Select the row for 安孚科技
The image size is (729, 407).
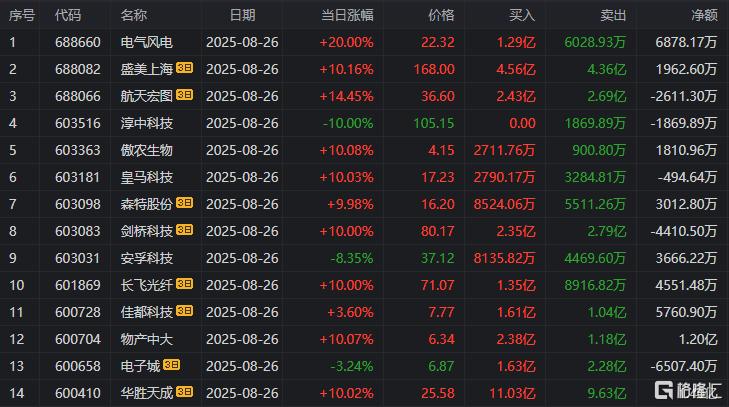click(x=364, y=258)
